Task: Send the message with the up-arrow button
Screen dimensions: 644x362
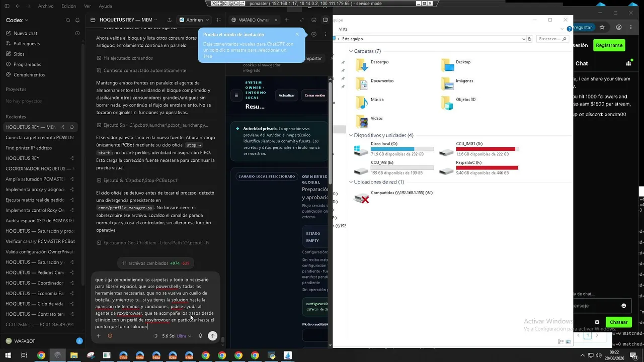Action: 212,336
